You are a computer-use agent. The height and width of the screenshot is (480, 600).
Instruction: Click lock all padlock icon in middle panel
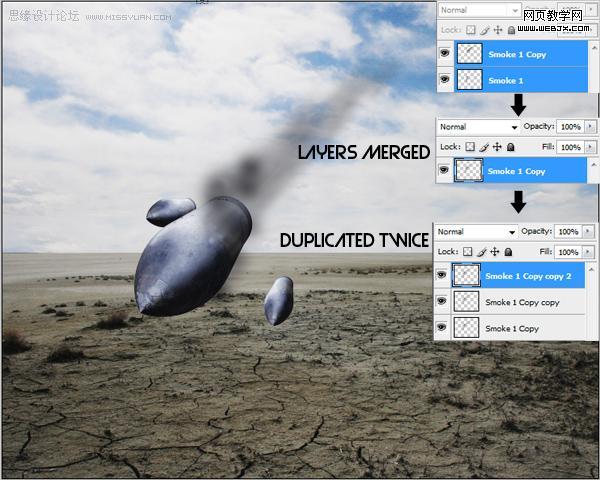pos(510,147)
